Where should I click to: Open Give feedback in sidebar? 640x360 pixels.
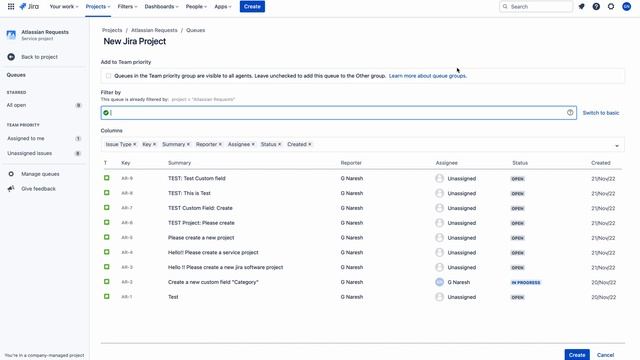tap(38, 189)
